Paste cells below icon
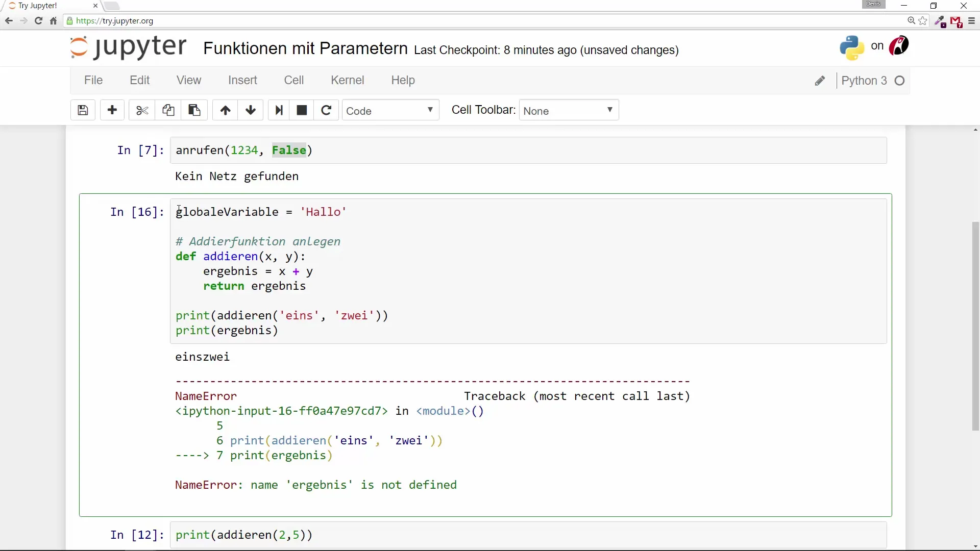The width and height of the screenshot is (980, 551). 194,110
